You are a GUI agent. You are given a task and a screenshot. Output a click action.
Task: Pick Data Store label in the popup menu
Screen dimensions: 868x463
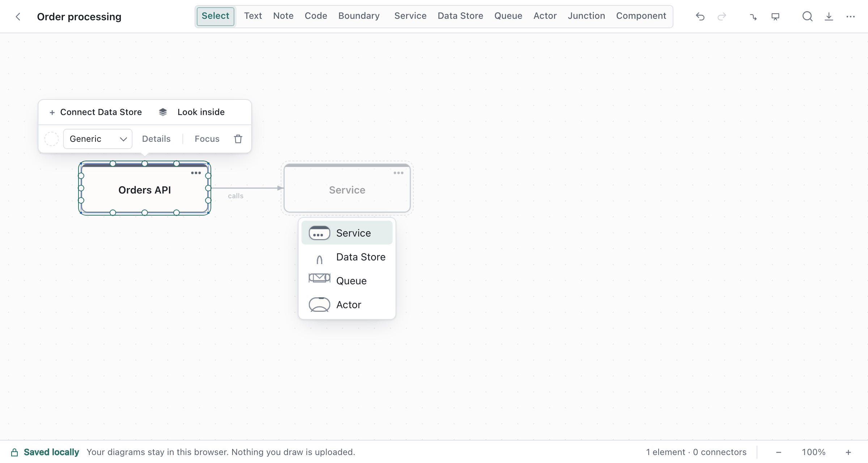pyautogui.click(x=361, y=257)
